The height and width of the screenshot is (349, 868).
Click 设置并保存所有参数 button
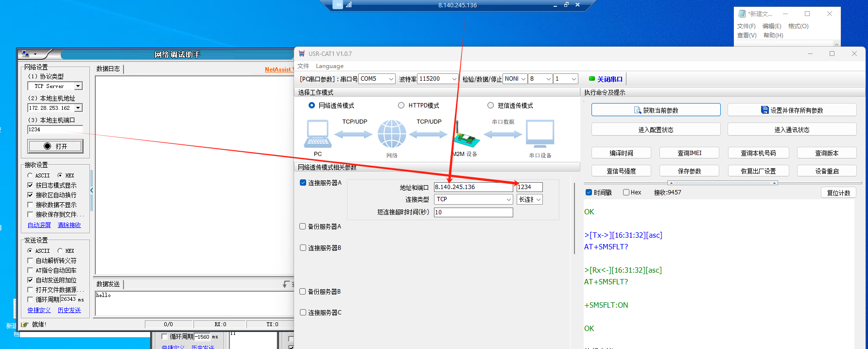(x=792, y=110)
